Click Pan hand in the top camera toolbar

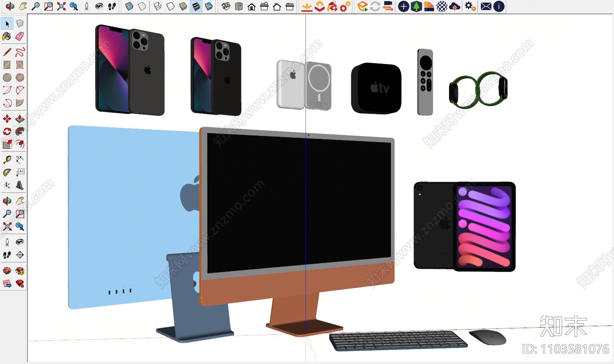pos(23,6)
